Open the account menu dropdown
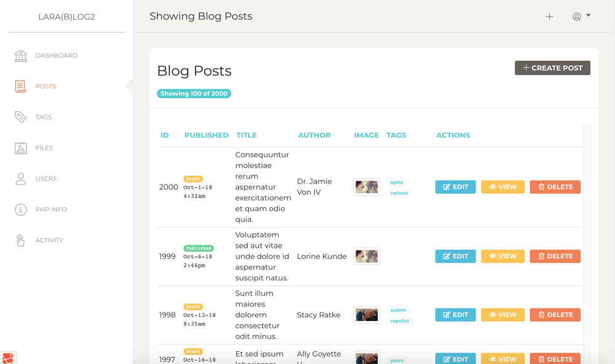The height and width of the screenshot is (364, 615). coord(581,17)
